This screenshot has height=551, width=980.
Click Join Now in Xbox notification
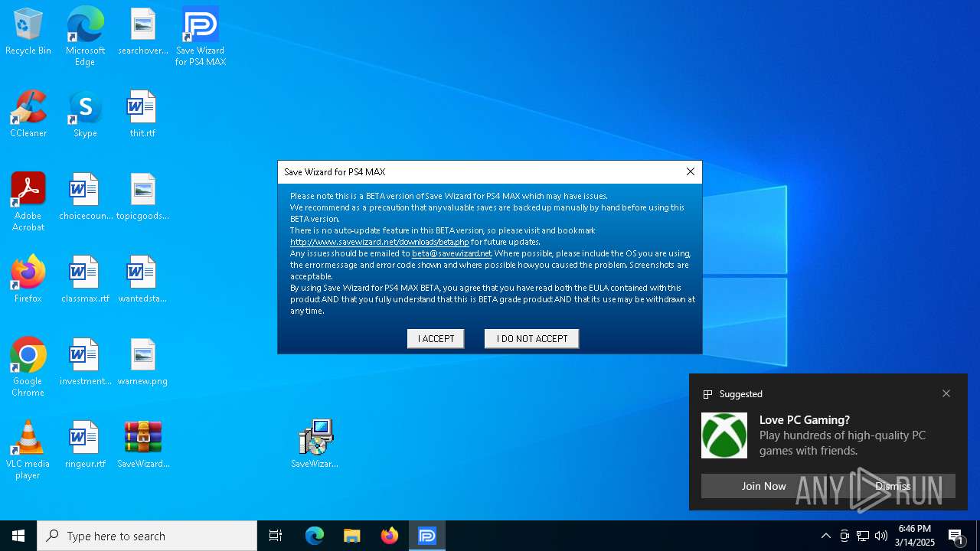point(763,486)
